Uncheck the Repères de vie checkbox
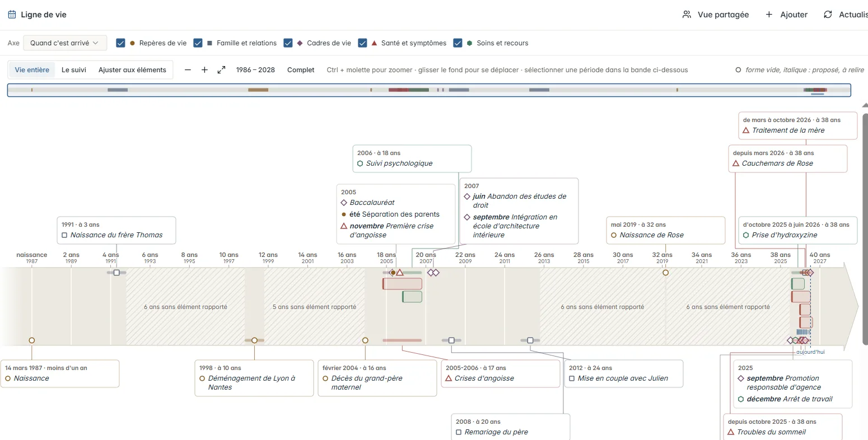The width and height of the screenshot is (868, 440). (120, 43)
